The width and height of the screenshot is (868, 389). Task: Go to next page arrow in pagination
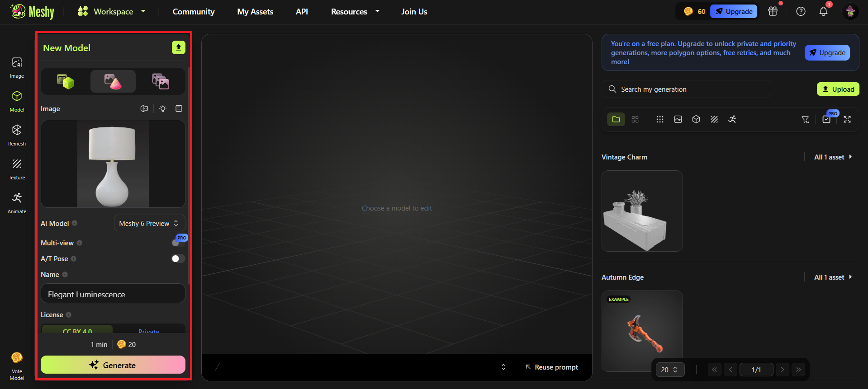tap(783, 370)
